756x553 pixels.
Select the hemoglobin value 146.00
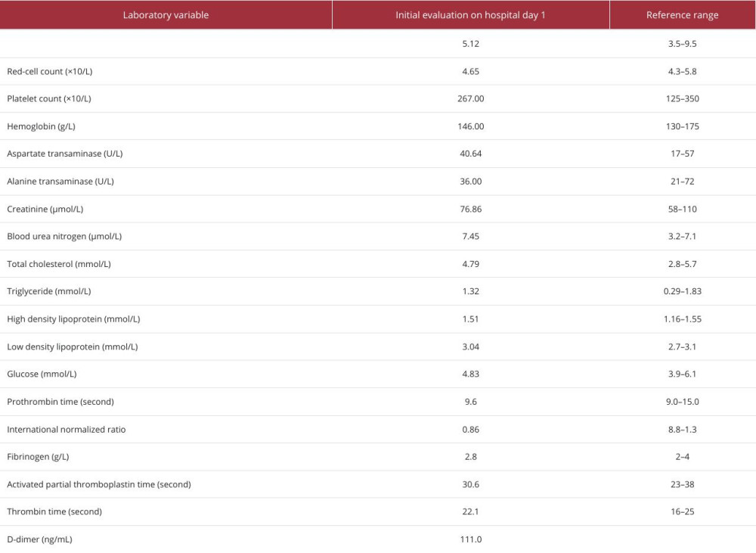pos(470,126)
